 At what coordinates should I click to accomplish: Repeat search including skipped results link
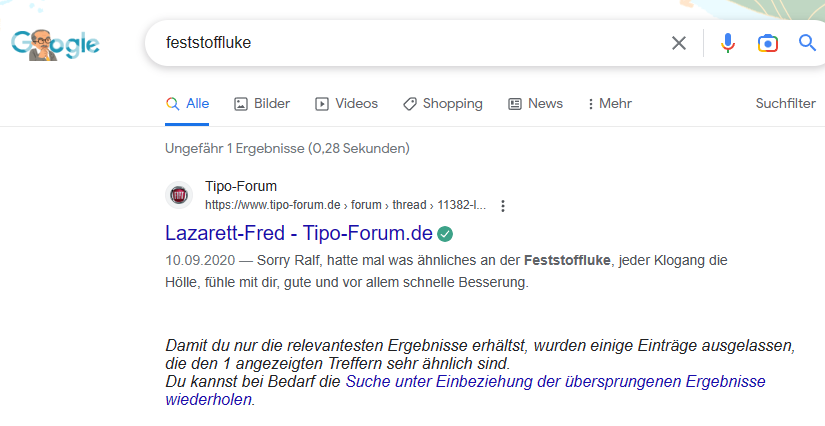pos(555,382)
